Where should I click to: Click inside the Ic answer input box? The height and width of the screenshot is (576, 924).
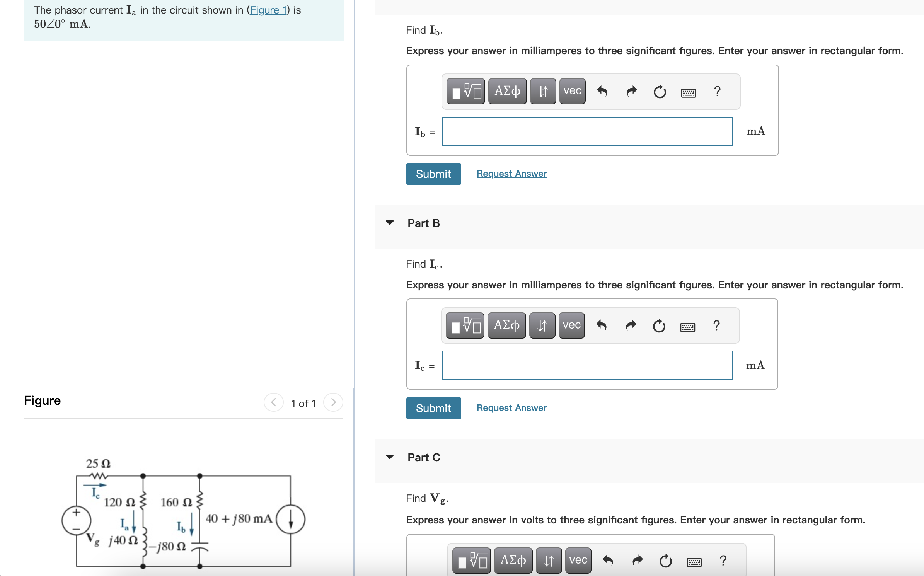click(586, 365)
